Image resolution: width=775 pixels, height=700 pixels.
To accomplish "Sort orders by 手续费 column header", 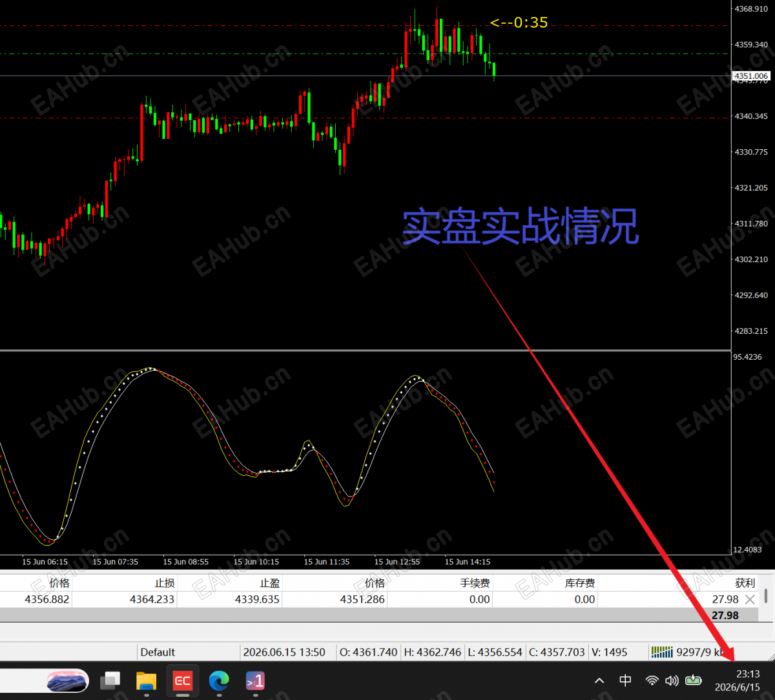I will coord(475,582).
